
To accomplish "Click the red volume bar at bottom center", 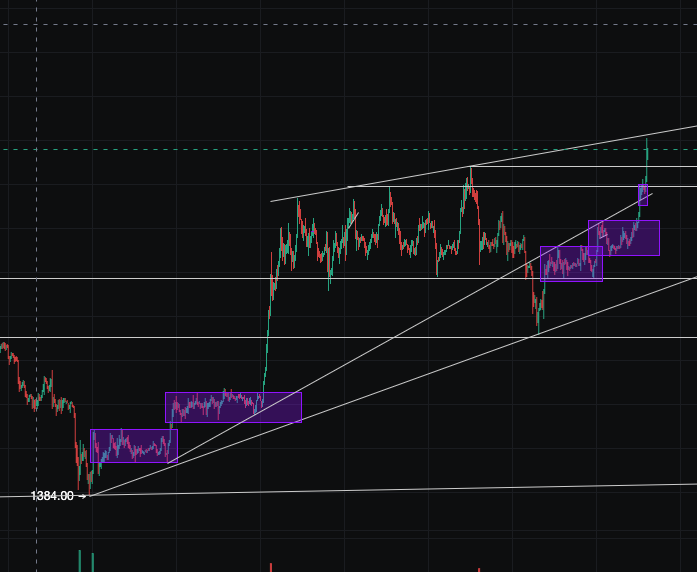I will [270, 567].
